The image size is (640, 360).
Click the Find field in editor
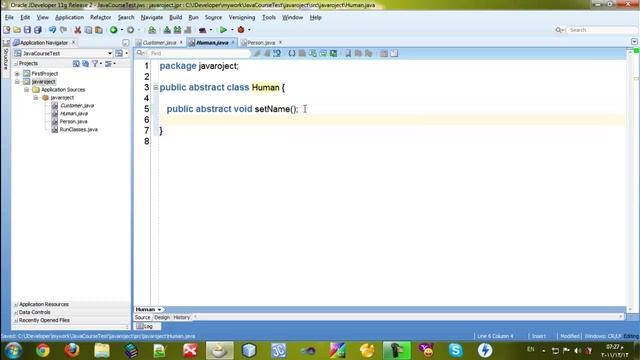tap(198, 53)
